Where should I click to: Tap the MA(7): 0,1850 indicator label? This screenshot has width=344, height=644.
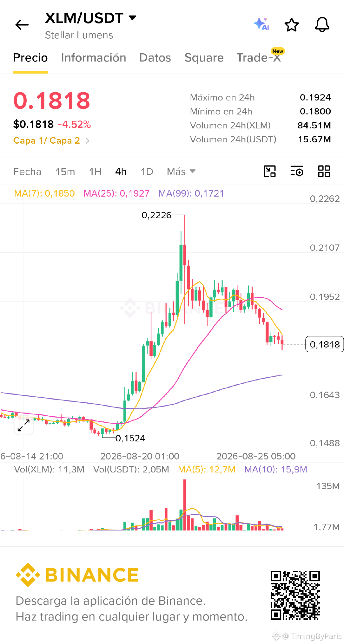pos(44,193)
